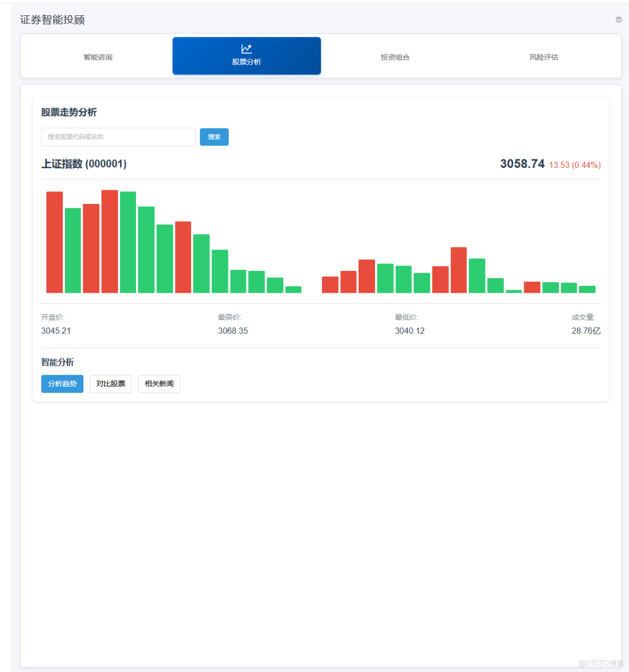Select the 股票分析 chart icon above the label

pyautogui.click(x=246, y=48)
